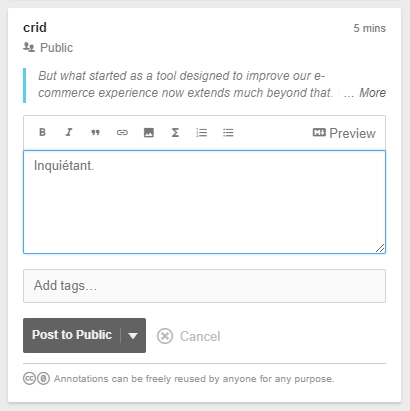The height and width of the screenshot is (411, 410).
Task: Click the highlighted quote excerpt text
Action: tap(185, 84)
